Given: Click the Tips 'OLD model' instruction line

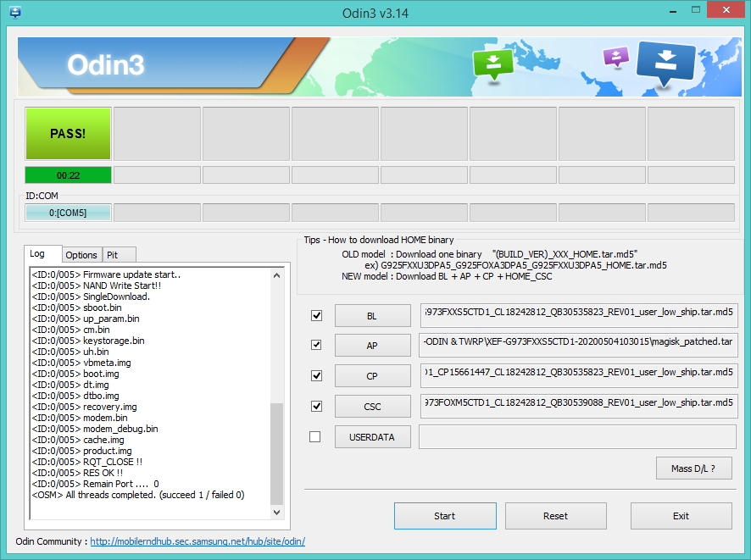Looking at the screenshot, I should pos(489,254).
